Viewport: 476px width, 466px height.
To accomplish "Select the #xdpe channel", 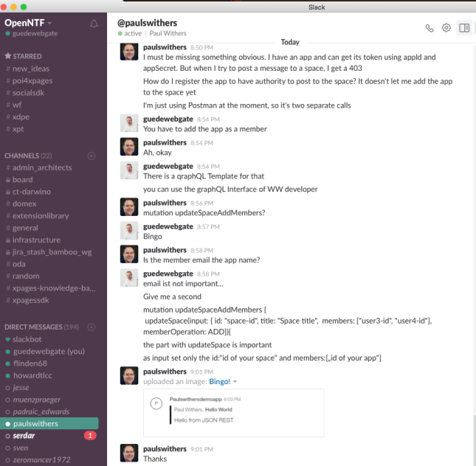I will click(x=18, y=116).
